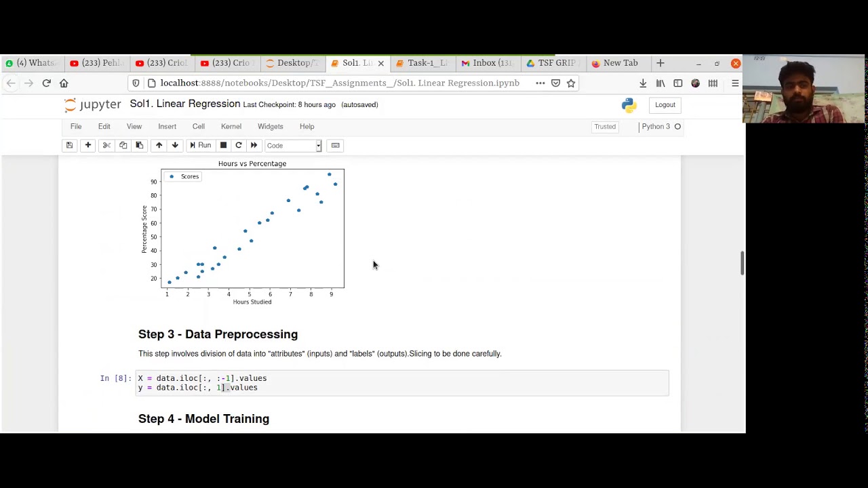The image size is (868, 488).
Task: Restart kernel and rerun the whole notebook
Action: [254, 145]
